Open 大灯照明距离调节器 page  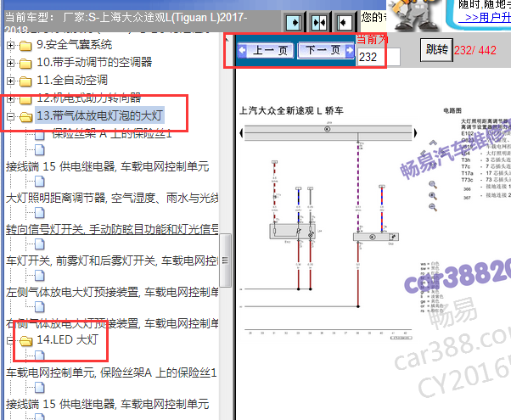coord(112,198)
